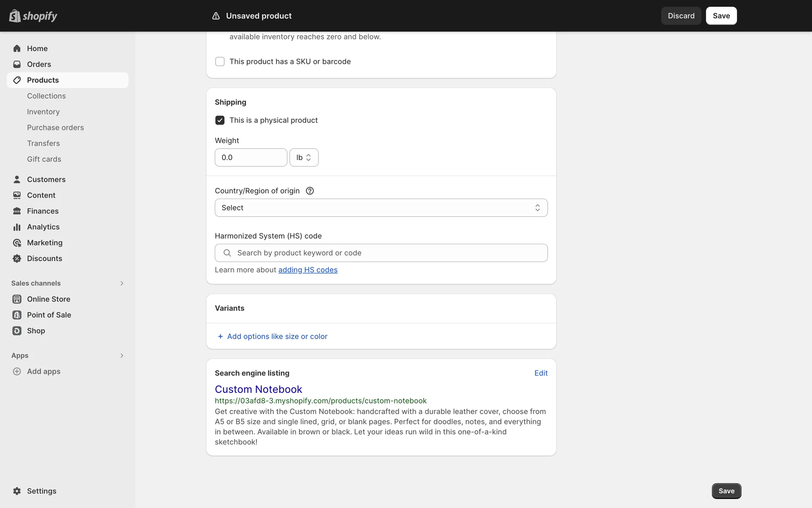The height and width of the screenshot is (508, 812).
Task: Expand the Sales channels section chevron
Action: pyautogui.click(x=122, y=283)
